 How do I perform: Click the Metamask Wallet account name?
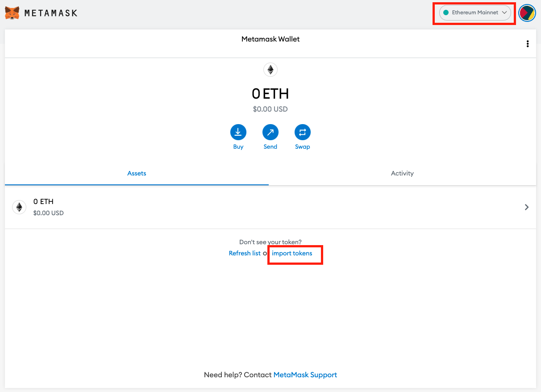pyautogui.click(x=270, y=39)
